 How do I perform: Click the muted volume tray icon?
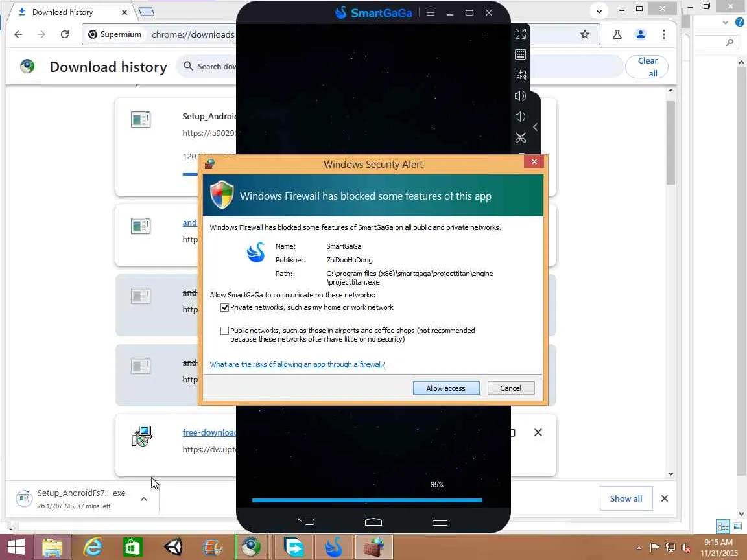coord(685,548)
